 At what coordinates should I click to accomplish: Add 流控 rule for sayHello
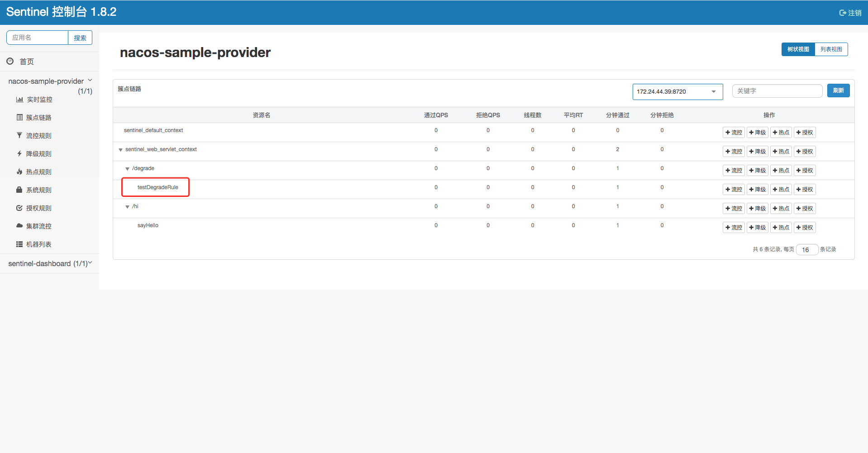tap(734, 228)
